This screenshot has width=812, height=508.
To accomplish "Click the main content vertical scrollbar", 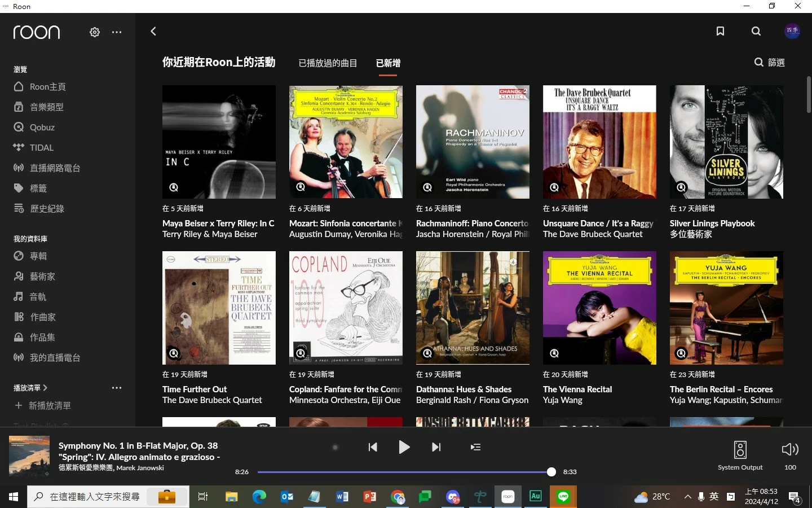I will (809, 94).
